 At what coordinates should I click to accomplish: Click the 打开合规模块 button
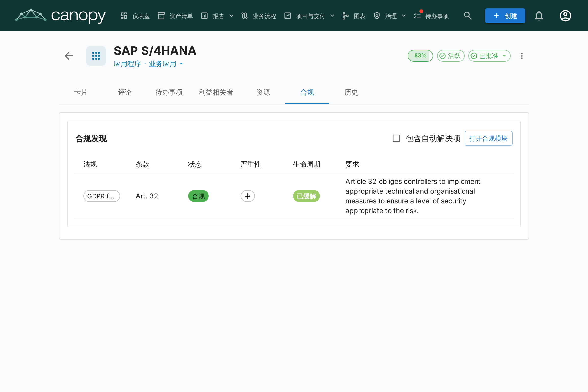pos(488,138)
